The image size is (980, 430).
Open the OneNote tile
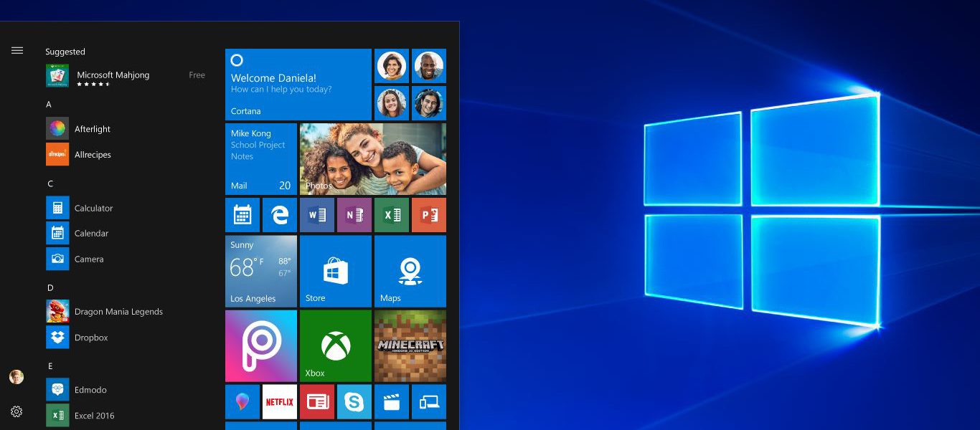click(x=354, y=215)
